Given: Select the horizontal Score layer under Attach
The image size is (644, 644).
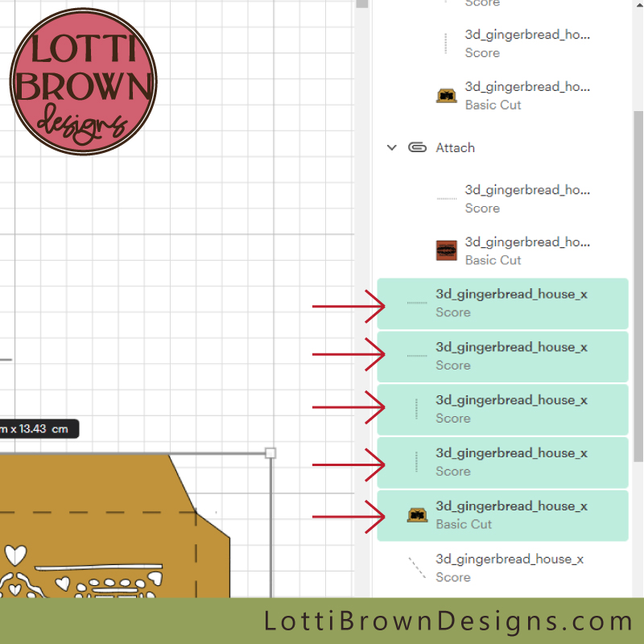Looking at the screenshot, I should pos(514,199).
